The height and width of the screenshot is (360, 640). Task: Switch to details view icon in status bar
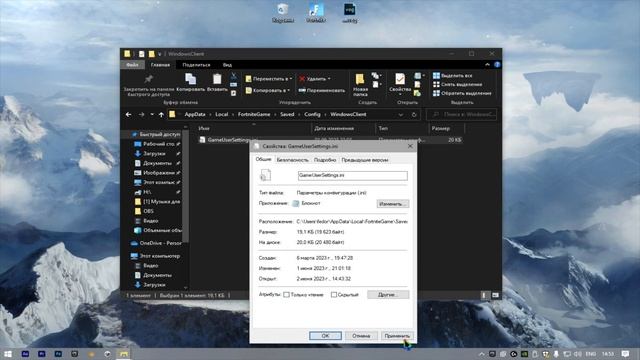click(x=484, y=295)
